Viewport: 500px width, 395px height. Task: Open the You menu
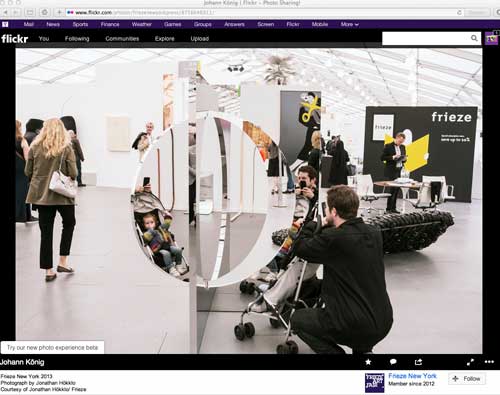point(44,39)
